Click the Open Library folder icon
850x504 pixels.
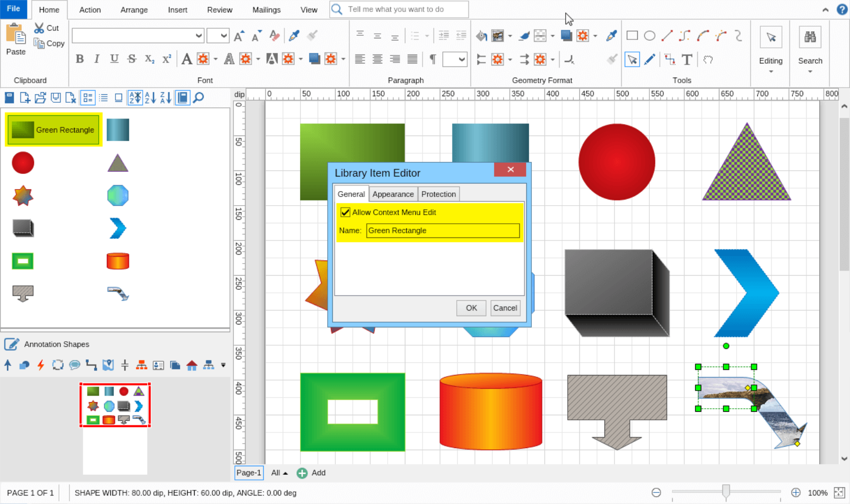(40, 97)
